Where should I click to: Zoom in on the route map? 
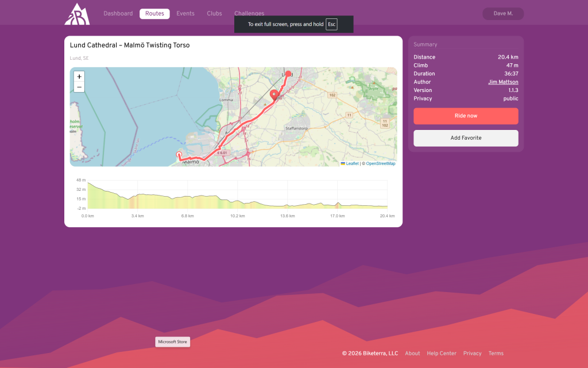(x=79, y=76)
